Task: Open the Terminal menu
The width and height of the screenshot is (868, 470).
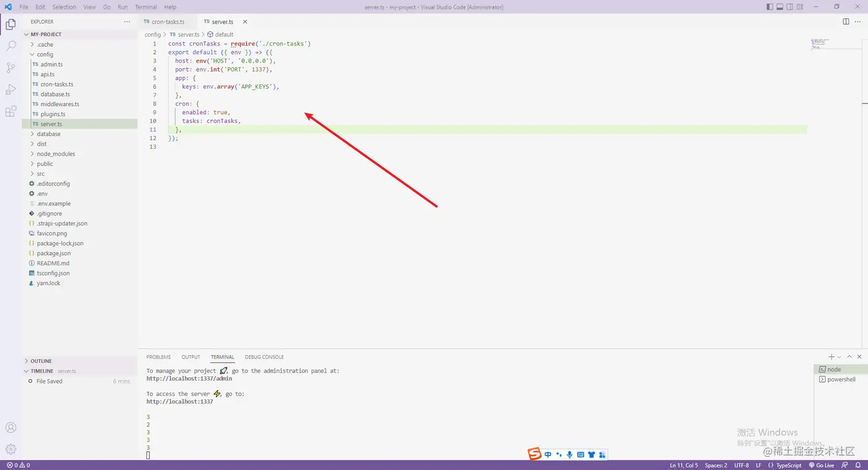Action: [x=146, y=7]
